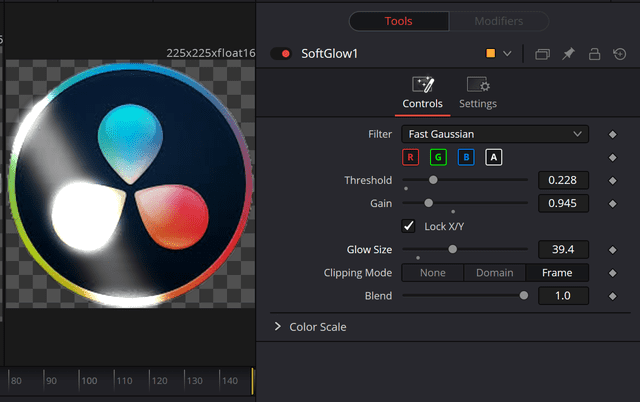Viewport: 640px width, 402px height.
Task: Lock the SoftGlow1 tool
Action: 594,54
